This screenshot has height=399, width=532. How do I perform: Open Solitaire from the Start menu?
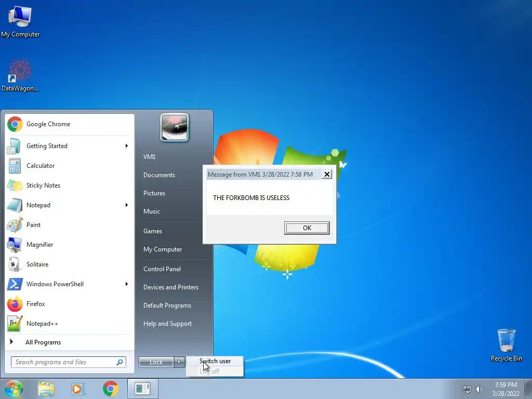click(x=70, y=264)
